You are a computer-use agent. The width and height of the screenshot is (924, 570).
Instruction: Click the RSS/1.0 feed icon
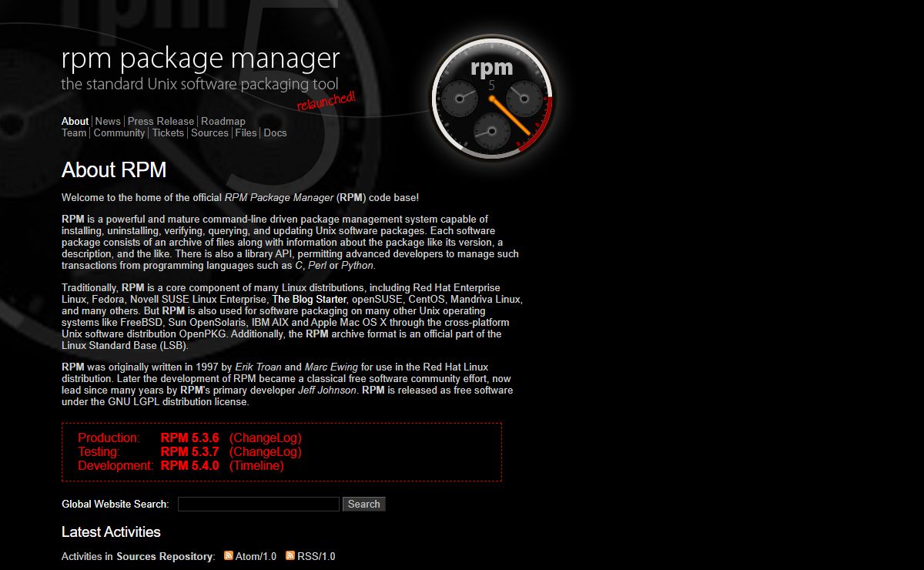point(290,555)
